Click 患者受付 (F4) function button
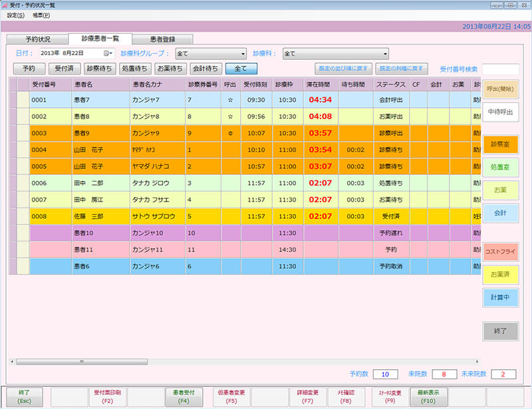Image resolution: width=532 pixels, height=409 pixels. 184,397
